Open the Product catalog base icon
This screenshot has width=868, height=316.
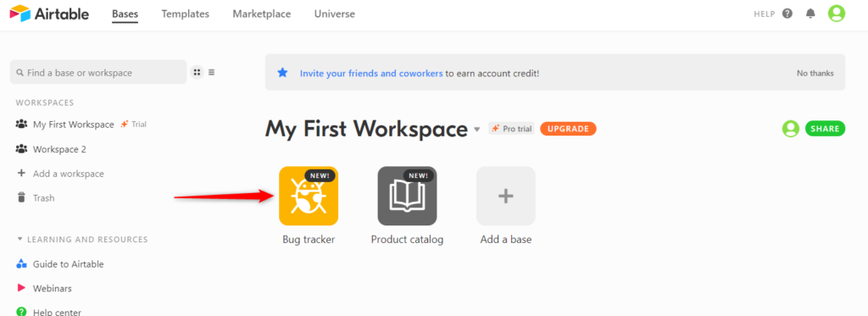(x=407, y=196)
